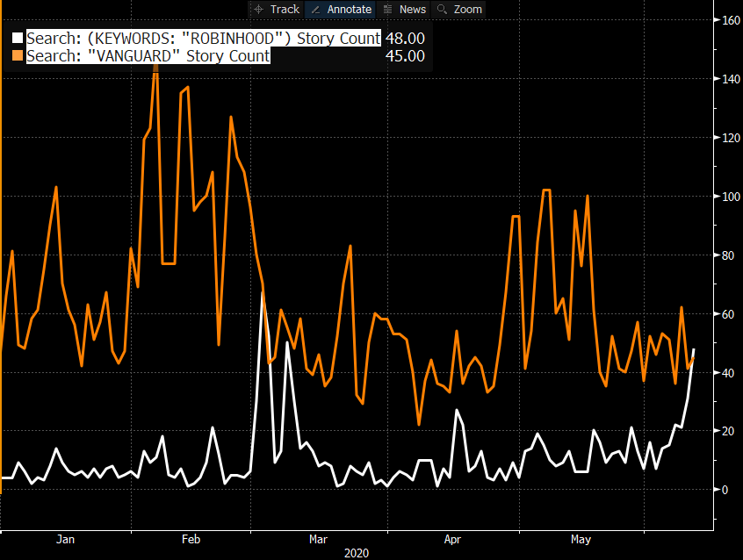
Task: Click the Feb month label on axis
Action: [x=191, y=539]
